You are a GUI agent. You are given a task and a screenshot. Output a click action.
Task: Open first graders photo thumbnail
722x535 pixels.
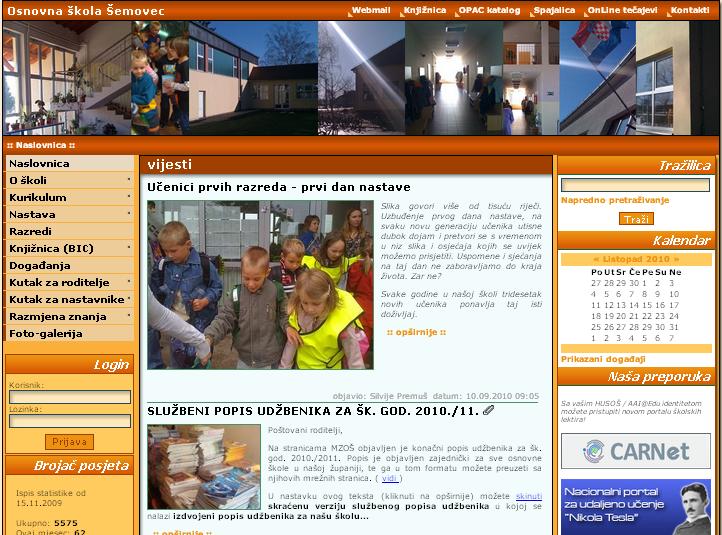coord(261,285)
